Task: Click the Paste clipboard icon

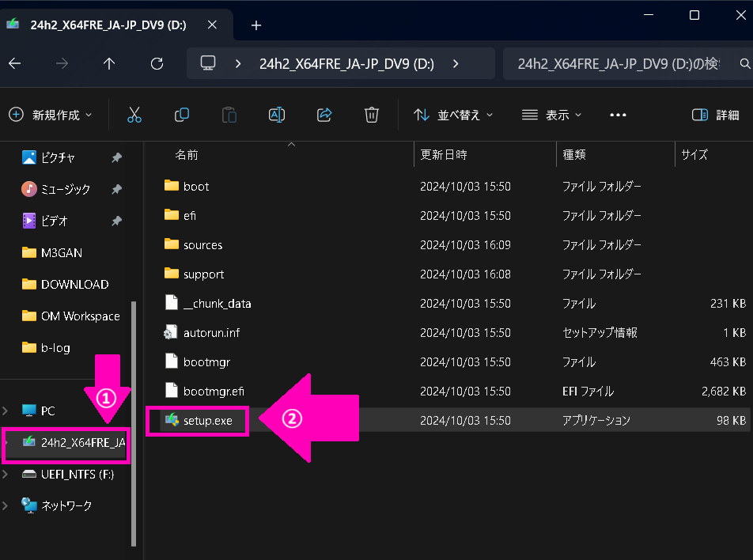Action: click(x=229, y=115)
